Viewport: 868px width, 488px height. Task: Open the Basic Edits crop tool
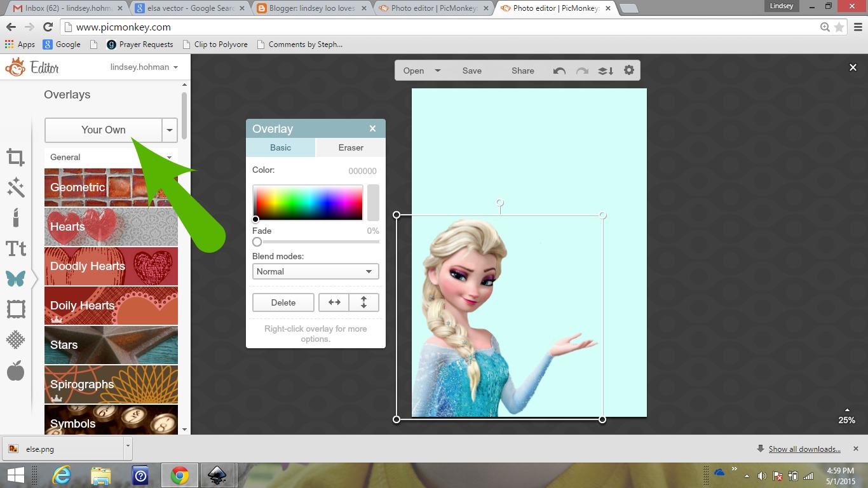tap(16, 157)
